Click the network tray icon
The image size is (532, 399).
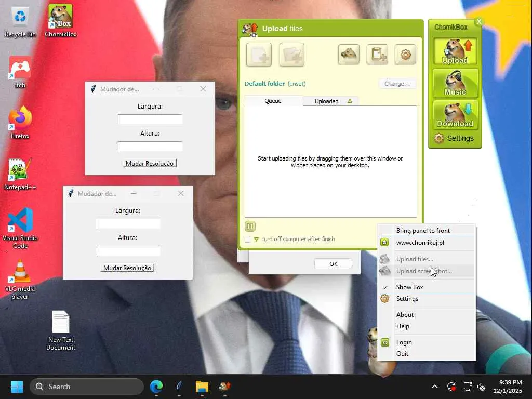[468, 387]
